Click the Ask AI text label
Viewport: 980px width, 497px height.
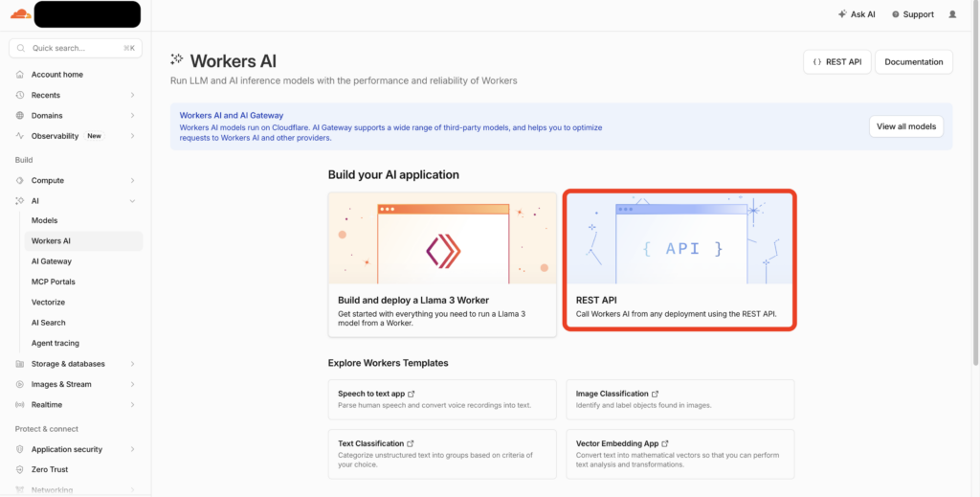(x=863, y=14)
